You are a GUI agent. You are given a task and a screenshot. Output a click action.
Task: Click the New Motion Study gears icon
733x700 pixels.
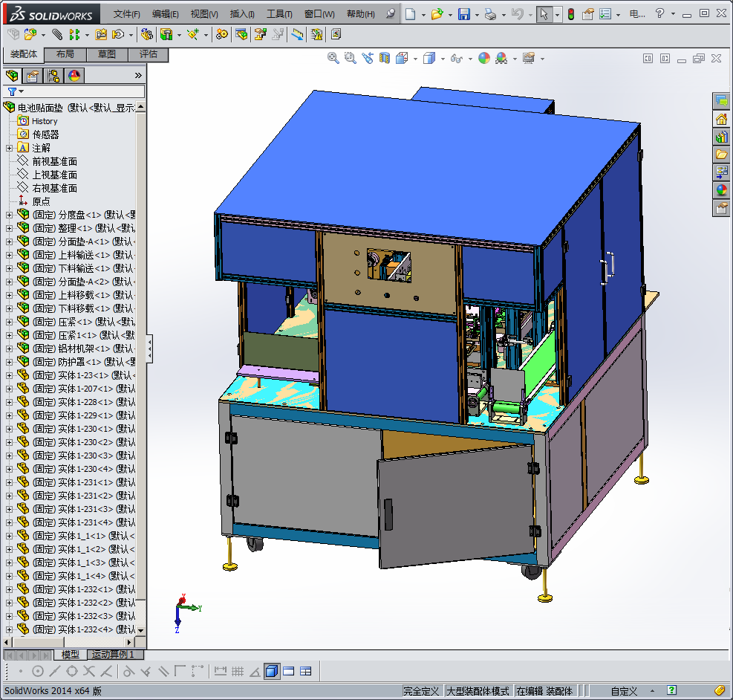222,34
